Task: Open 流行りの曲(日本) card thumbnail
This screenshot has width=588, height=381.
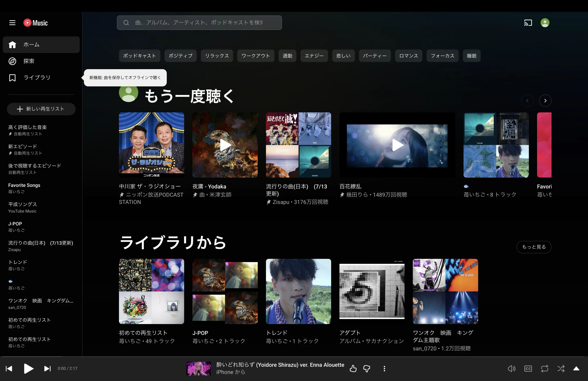Action: pyautogui.click(x=299, y=145)
